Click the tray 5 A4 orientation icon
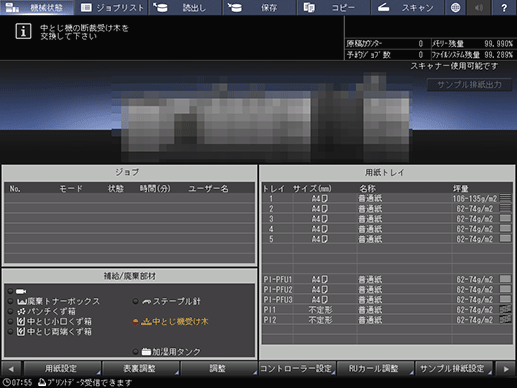The width and height of the screenshot is (517, 388). pyautogui.click(x=325, y=239)
